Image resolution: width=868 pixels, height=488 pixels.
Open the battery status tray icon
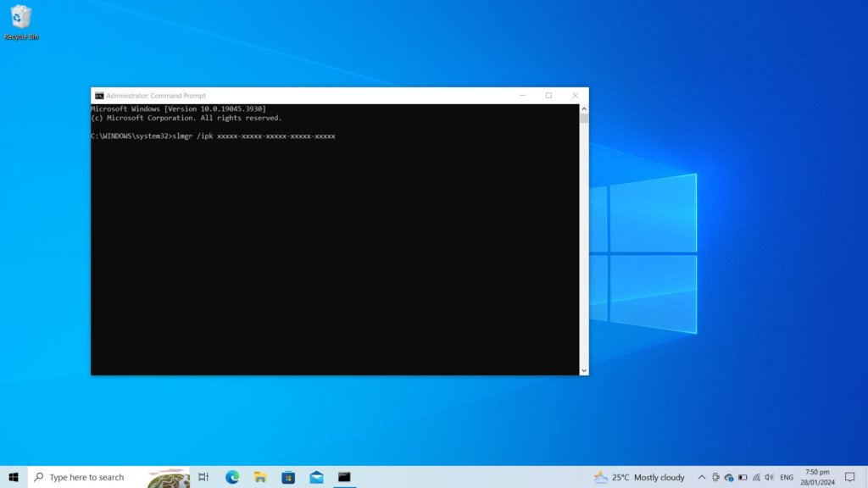point(743,477)
